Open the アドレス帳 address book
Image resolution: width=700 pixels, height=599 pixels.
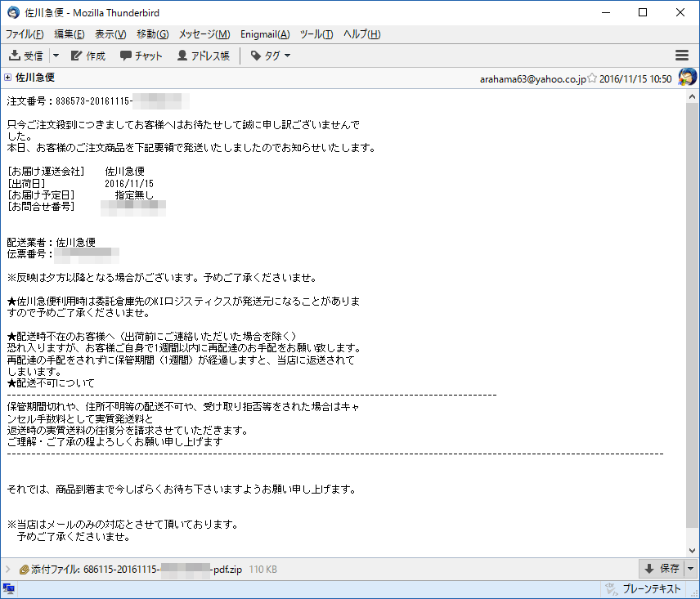tap(204, 56)
